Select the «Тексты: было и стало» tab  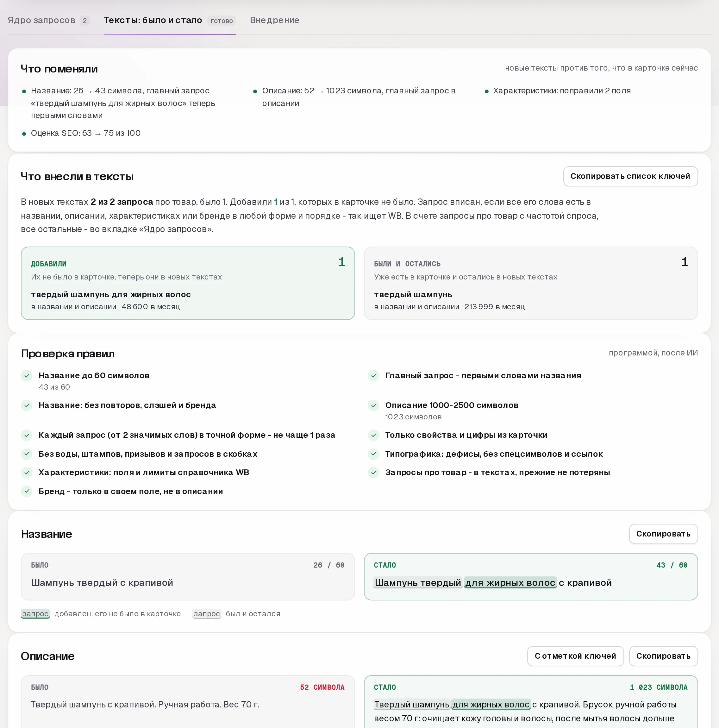pyautogui.click(x=170, y=20)
